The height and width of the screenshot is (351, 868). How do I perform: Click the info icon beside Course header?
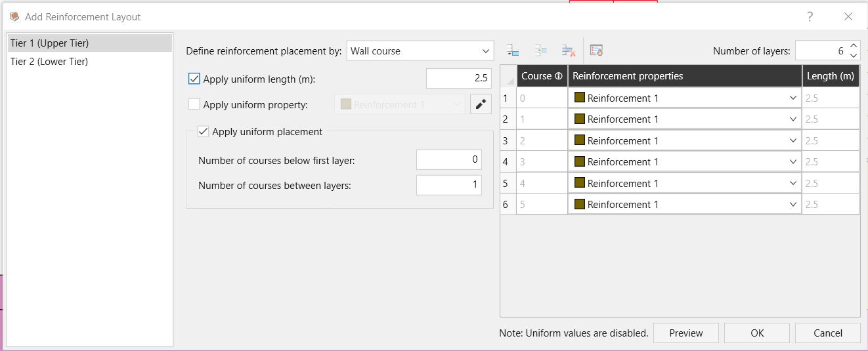(x=559, y=76)
